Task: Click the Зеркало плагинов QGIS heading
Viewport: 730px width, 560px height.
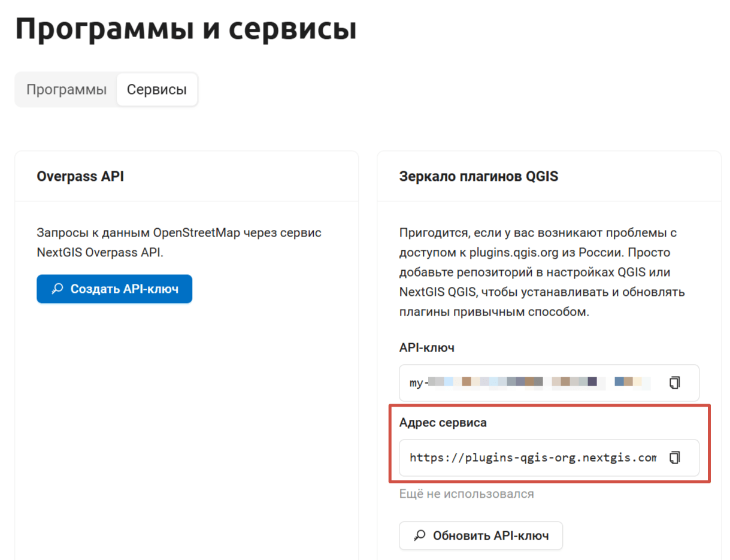Action: pyautogui.click(x=478, y=177)
